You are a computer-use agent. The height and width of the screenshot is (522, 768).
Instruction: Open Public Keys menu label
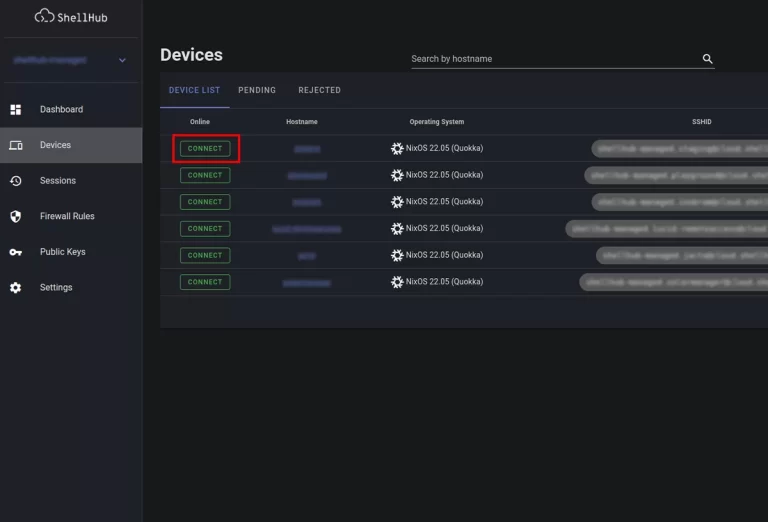[x=63, y=252]
